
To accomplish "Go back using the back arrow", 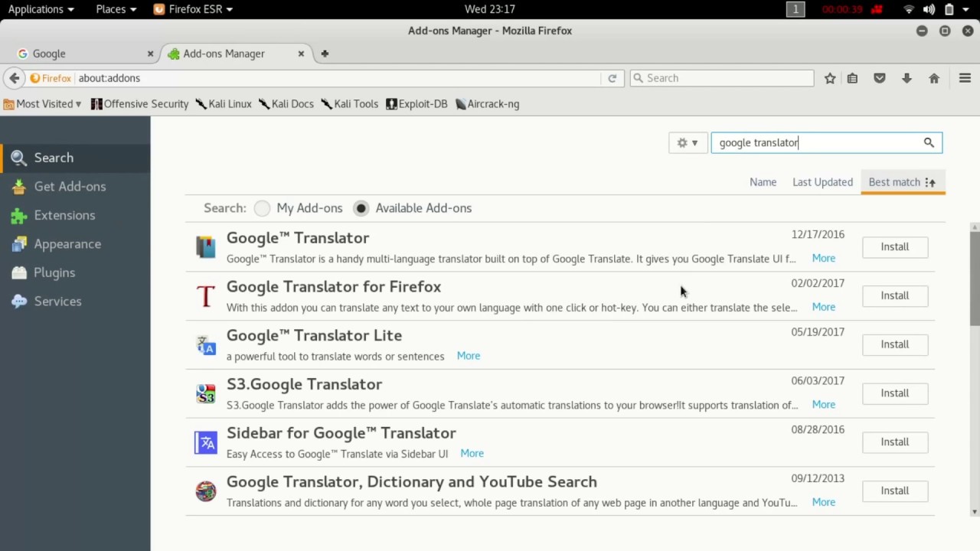I will (15, 78).
